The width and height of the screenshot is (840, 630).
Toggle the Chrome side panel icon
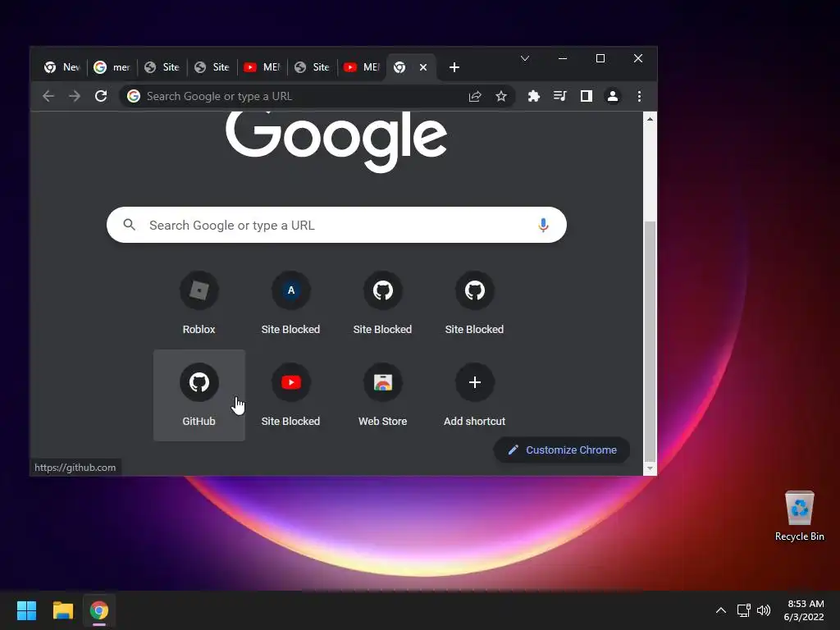tap(586, 97)
